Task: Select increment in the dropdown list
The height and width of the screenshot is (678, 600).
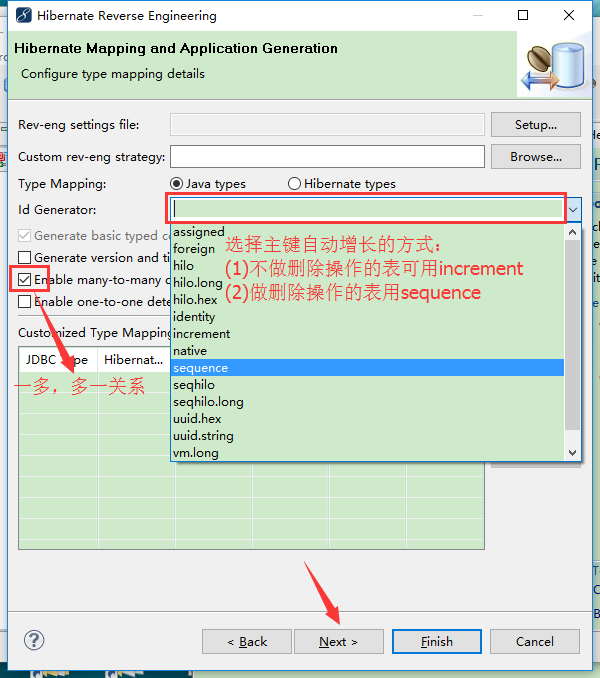Action: click(367, 334)
